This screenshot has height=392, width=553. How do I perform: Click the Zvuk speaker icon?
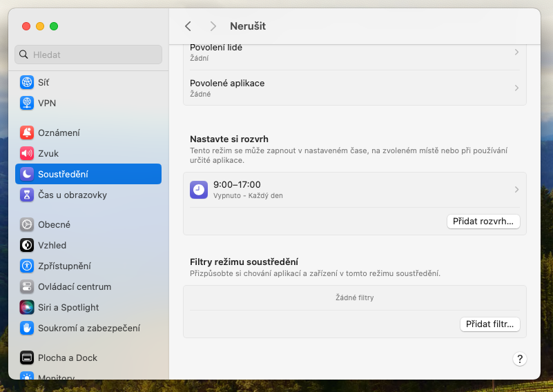point(27,153)
